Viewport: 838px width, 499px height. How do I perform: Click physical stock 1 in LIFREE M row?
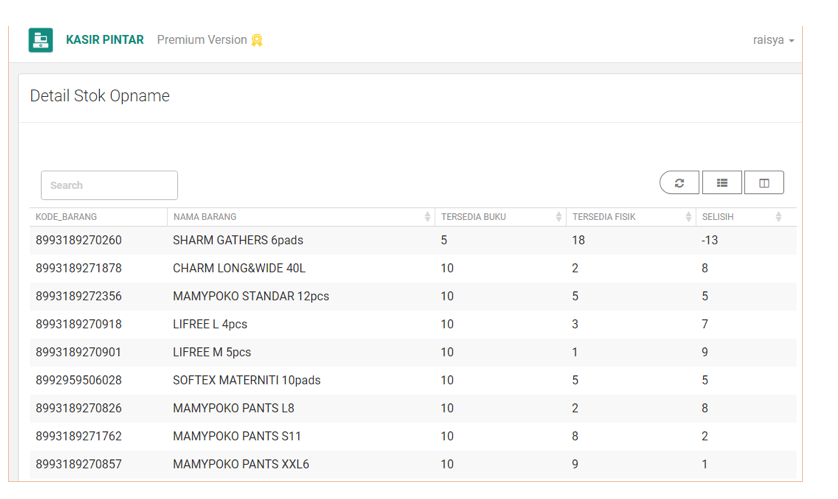(575, 353)
